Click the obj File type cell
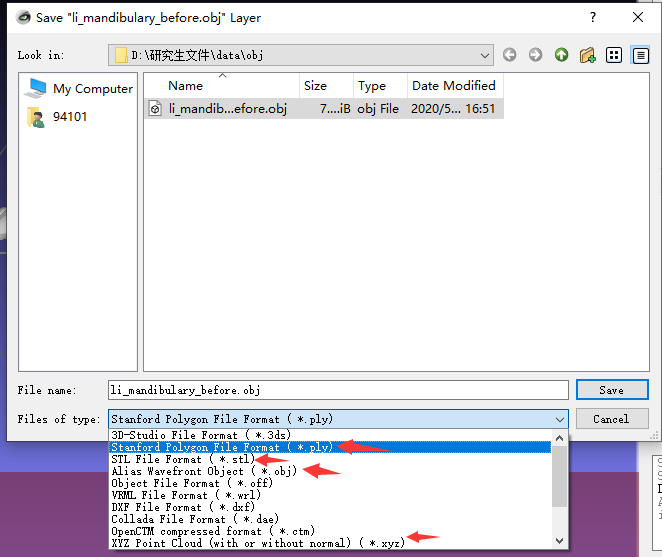Viewport: 662px width, 557px height. click(378, 109)
